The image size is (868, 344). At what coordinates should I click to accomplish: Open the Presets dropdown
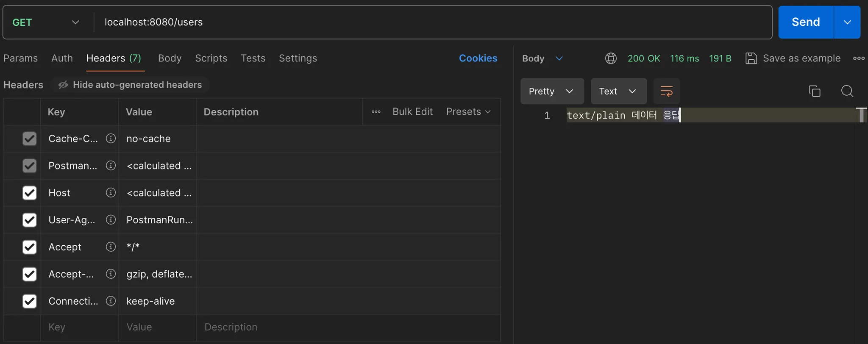point(468,112)
